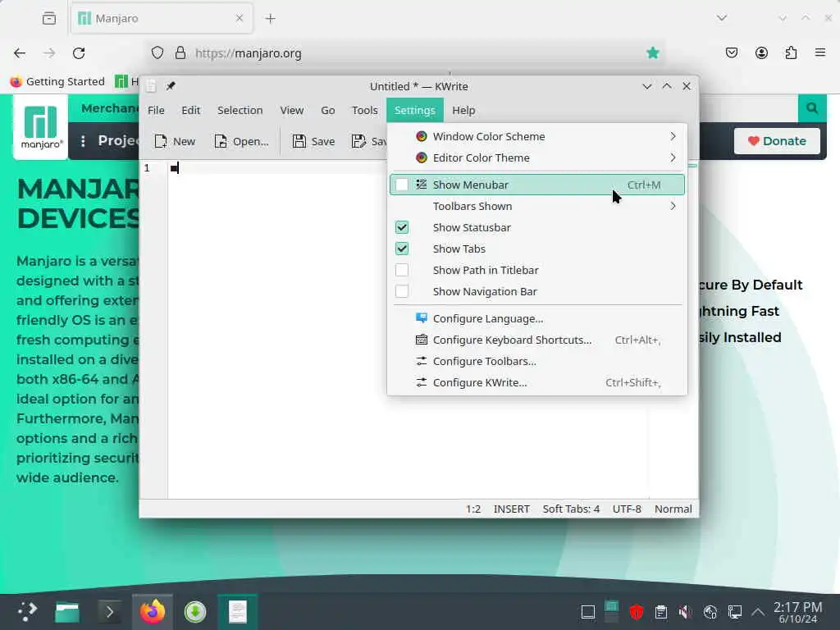Image resolution: width=840 pixels, height=630 pixels.
Task: Click the muted volume icon in system tray
Action: coord(685,612)
